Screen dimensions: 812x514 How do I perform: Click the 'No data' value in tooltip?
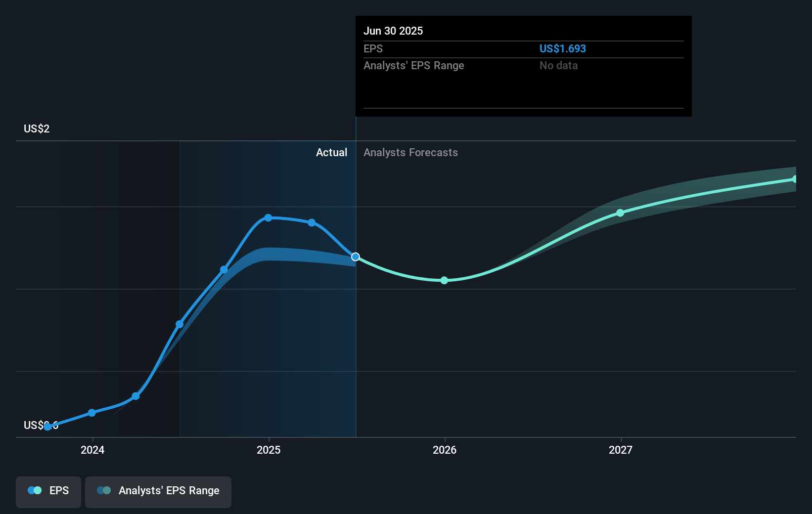point(558,65)
